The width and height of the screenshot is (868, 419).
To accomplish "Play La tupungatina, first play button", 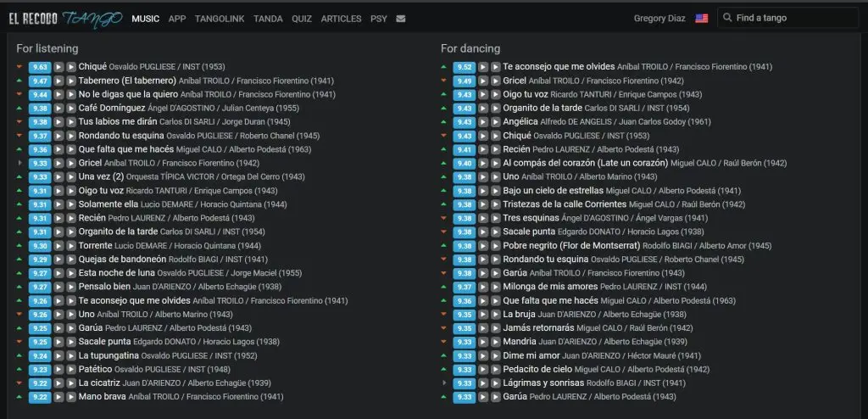I will (x=58, y=356).
